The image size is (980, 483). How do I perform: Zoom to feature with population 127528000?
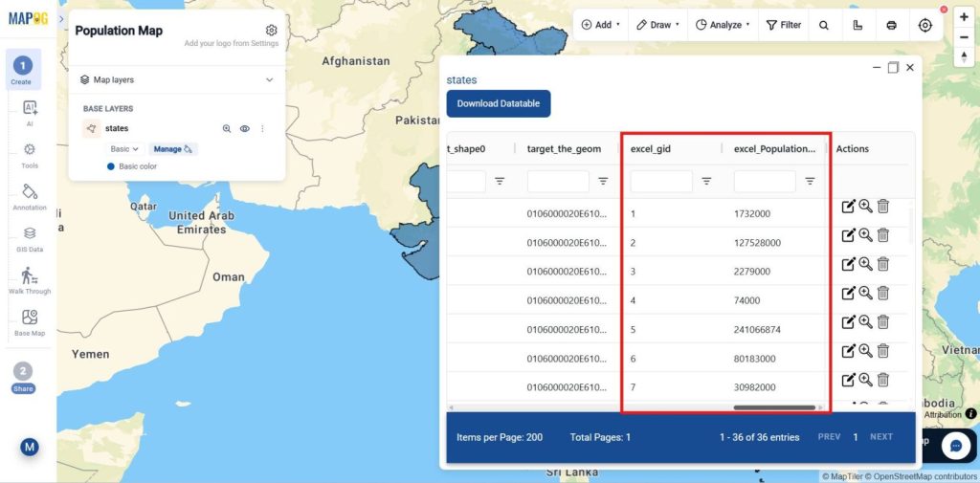point(865,235)
